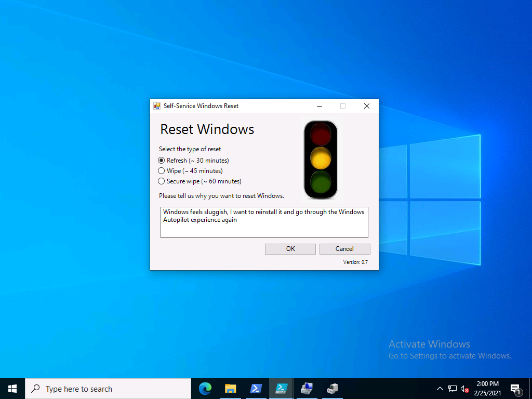The height and width of the screenshot is (399, 532).
Task: Open the computer monitor taskbar app
Action: coord(307,389)
